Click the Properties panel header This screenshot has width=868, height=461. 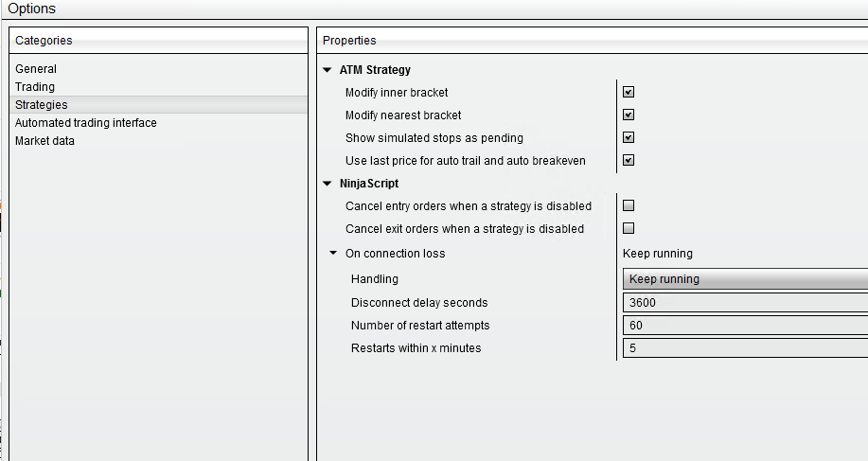349,41
